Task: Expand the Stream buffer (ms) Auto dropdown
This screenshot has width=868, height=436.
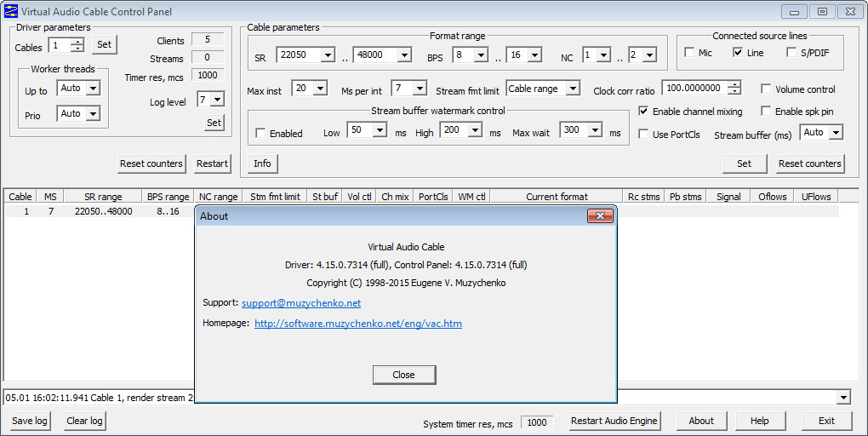Action: (x=836, y=132)
